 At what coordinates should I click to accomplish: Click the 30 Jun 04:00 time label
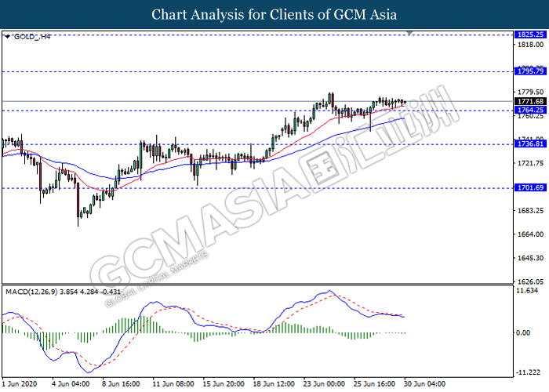425,384
